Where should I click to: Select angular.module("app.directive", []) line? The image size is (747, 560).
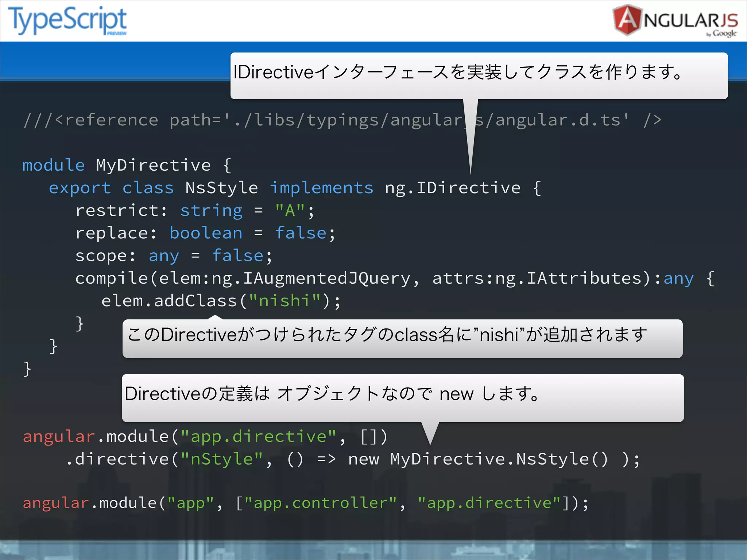(205, 437)
